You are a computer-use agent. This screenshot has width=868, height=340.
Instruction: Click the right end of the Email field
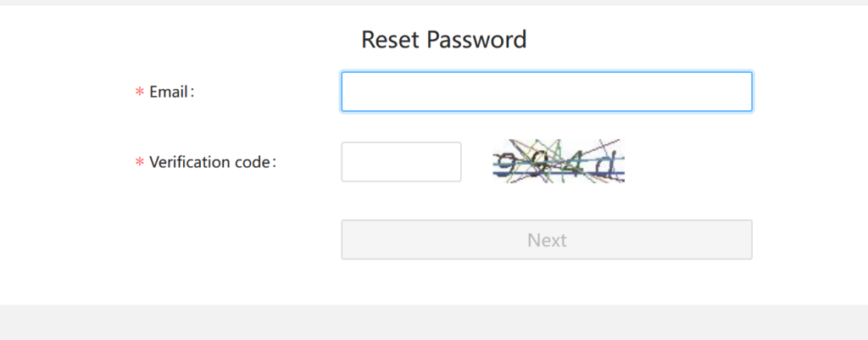(739, 92)
